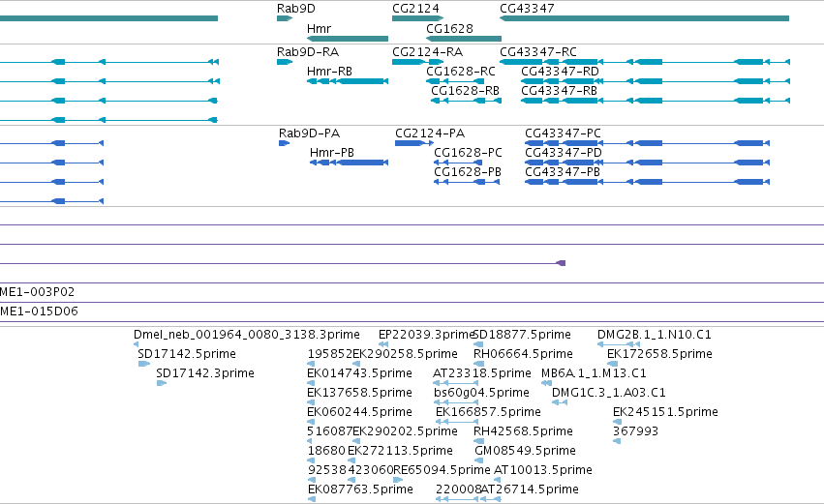Click EST AT23318.5prime

(x=482, y=373)
